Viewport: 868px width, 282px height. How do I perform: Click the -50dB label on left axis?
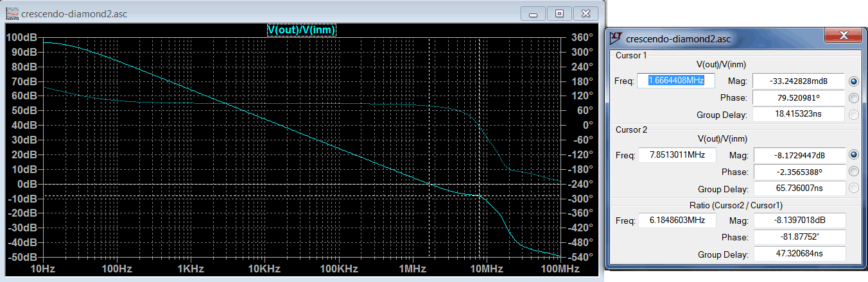[22, 257]
